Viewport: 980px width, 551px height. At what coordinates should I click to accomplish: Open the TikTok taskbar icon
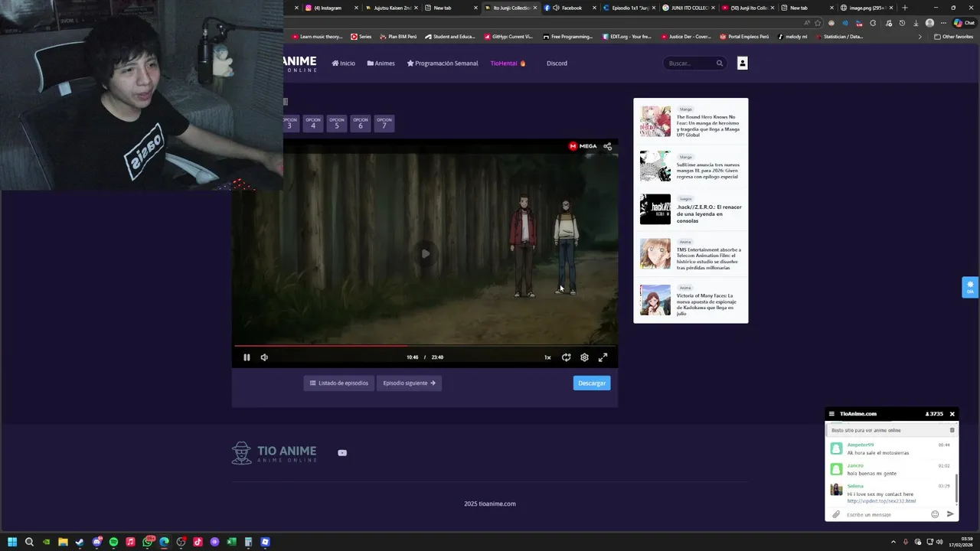tap(198, 542)
